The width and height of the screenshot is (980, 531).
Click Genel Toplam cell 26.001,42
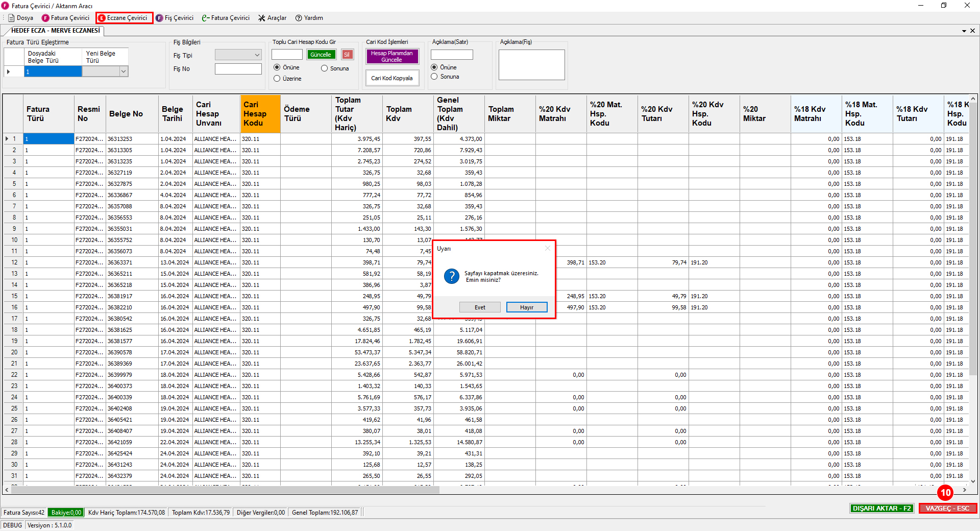(459, 364)
